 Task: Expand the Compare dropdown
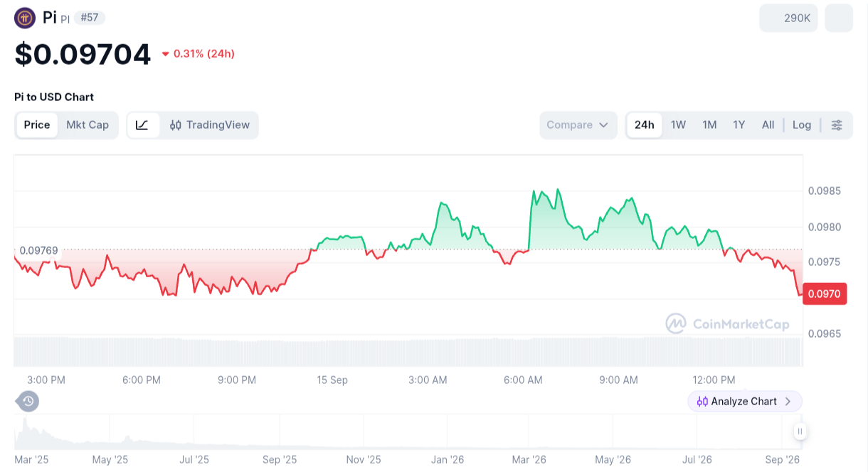(x=578, y=125)
